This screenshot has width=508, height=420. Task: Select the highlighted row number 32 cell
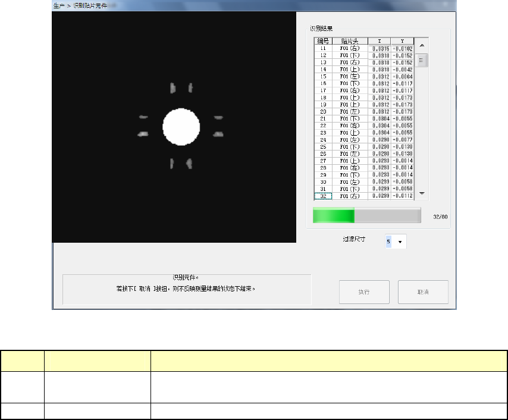323,196
